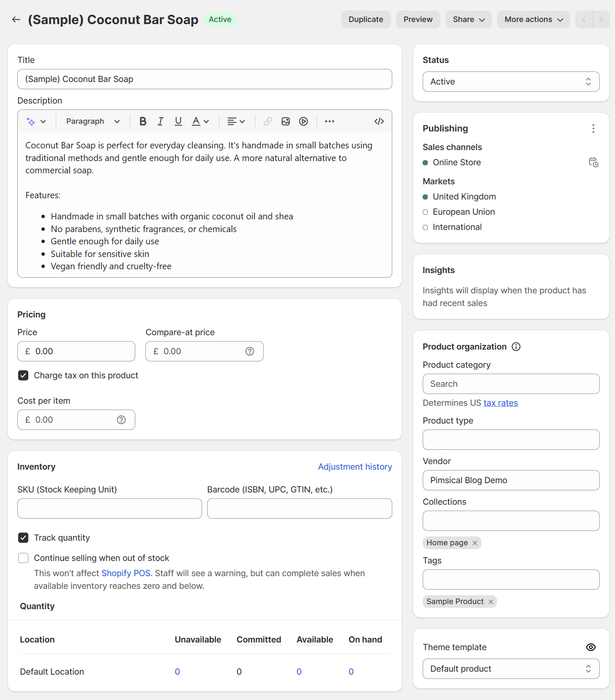The width and height of the screenshot is (615, 700).
Task: Click the Committed column header
Action: tap(259, 640)
